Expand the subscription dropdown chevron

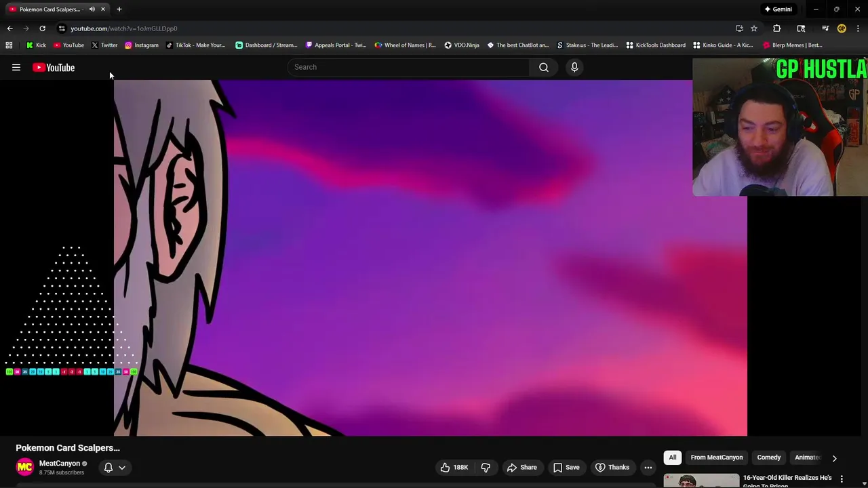point(122,467)
